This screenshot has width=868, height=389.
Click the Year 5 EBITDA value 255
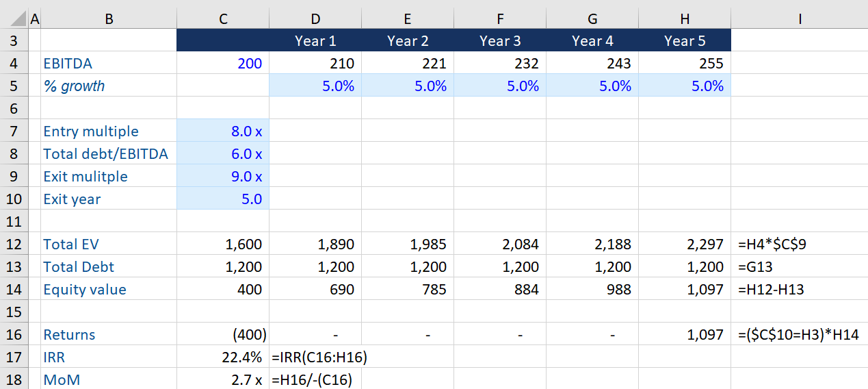click(684, 64)
